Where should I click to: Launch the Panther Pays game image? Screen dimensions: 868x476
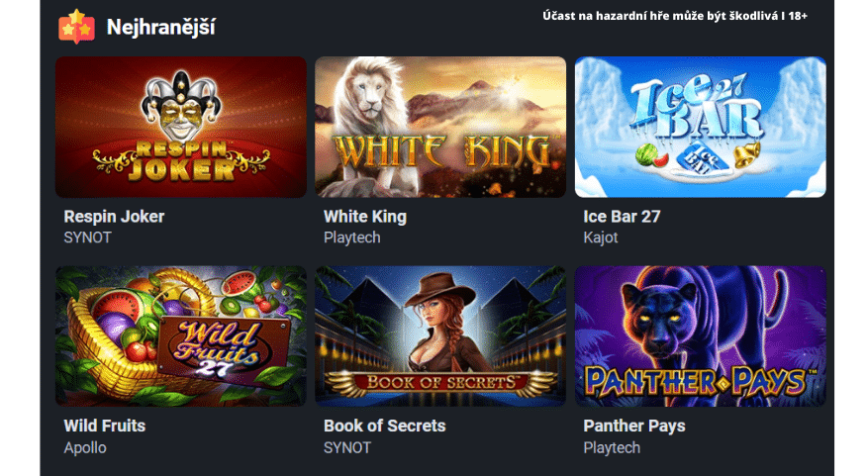701,336
